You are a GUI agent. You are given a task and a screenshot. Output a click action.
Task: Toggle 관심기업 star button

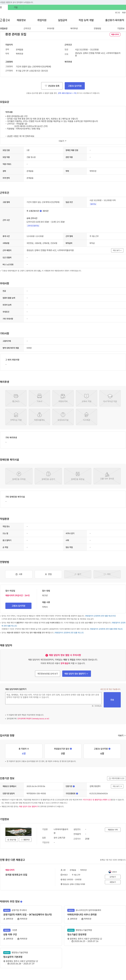(12, 840)
